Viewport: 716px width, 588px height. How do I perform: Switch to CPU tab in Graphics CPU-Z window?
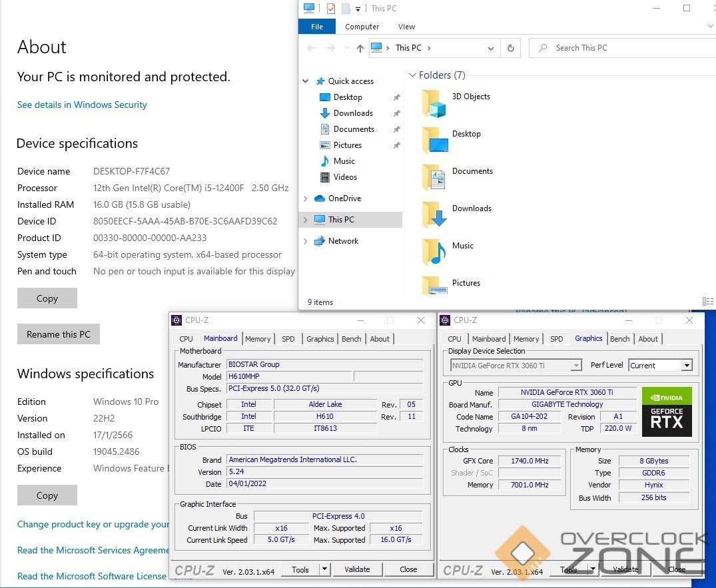(454, 339)
